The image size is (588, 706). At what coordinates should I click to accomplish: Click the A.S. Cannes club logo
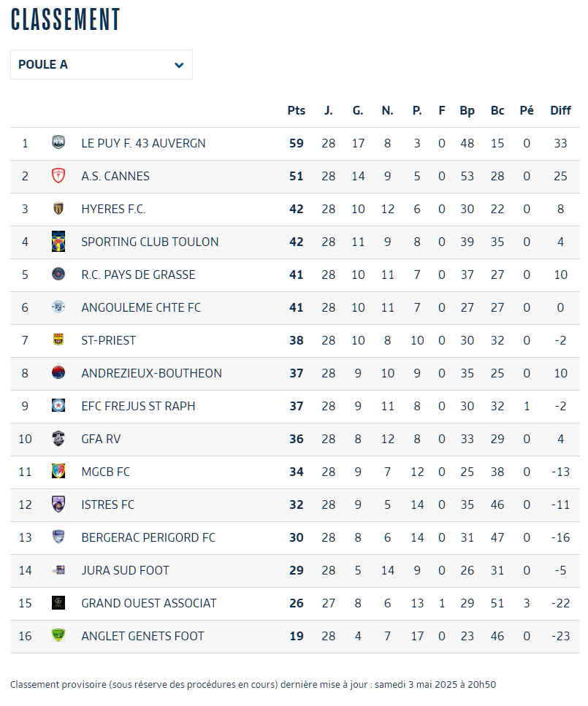pyautogui.click(x=58, y=176)
